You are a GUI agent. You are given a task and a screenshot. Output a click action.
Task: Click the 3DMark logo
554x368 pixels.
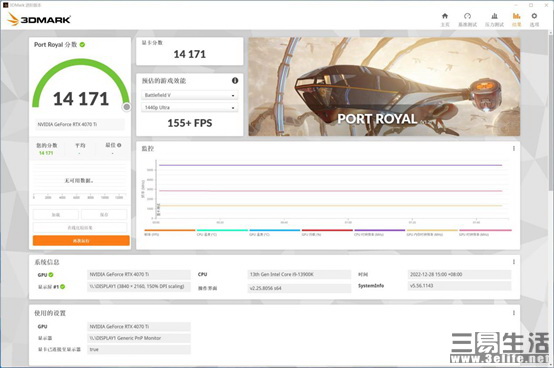(x=39, y=19)
